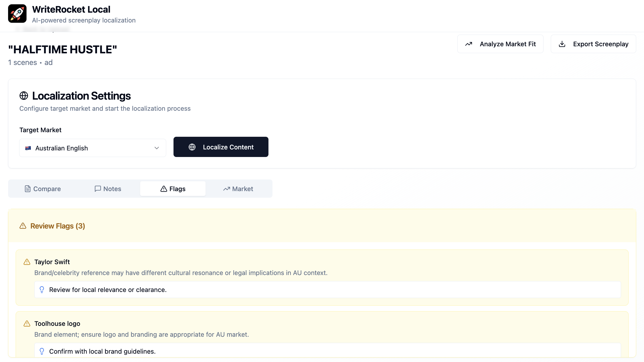Select the Flags tab

coord(173,189)
